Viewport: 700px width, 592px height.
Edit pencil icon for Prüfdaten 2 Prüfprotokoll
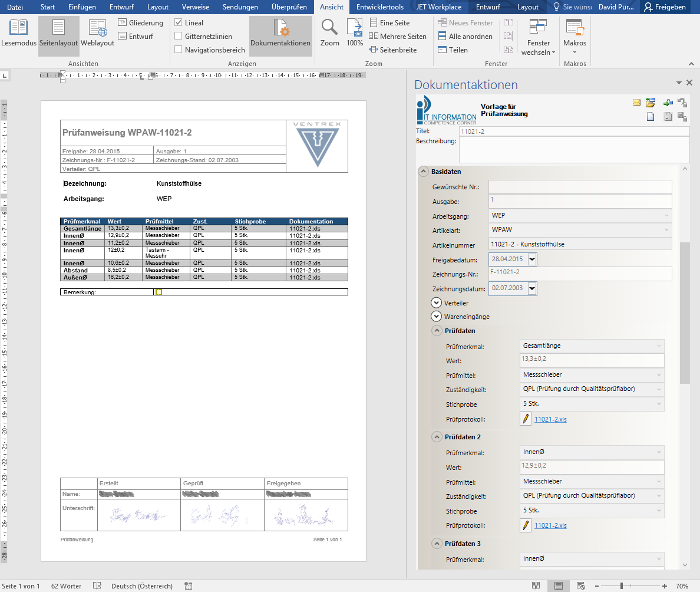coord(526,525)
